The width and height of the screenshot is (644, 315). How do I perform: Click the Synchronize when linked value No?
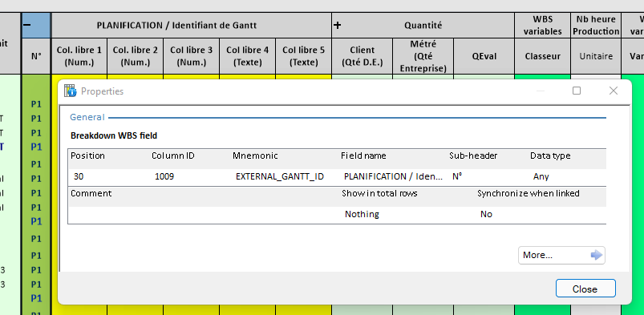pos(486,214)
